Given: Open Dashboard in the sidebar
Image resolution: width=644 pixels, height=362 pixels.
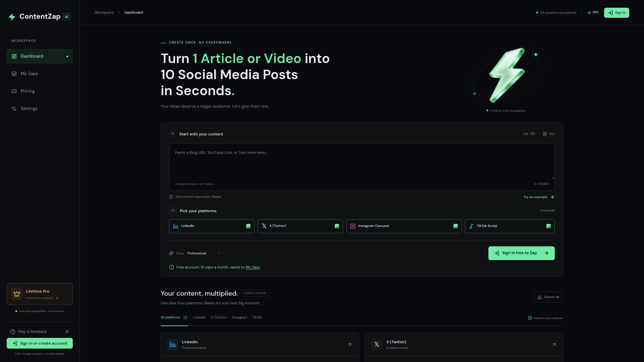Looking at the screenshot, I should [40, 56].
